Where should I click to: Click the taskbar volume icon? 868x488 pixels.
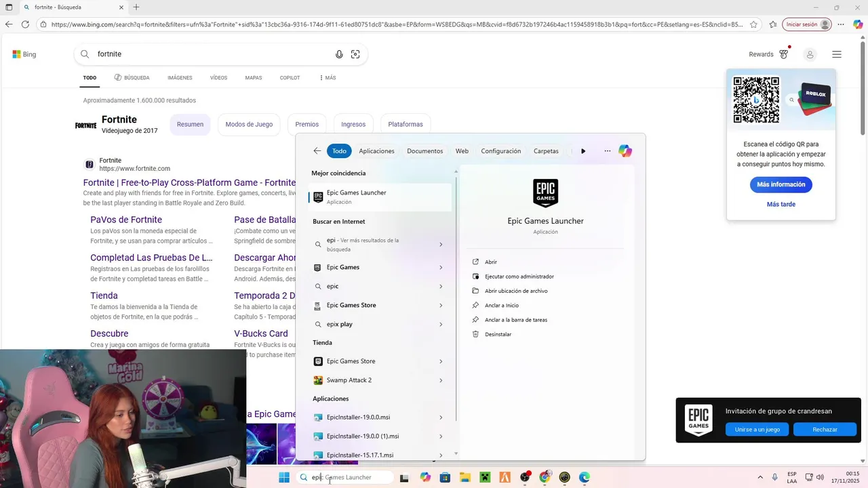pos(820,477)
